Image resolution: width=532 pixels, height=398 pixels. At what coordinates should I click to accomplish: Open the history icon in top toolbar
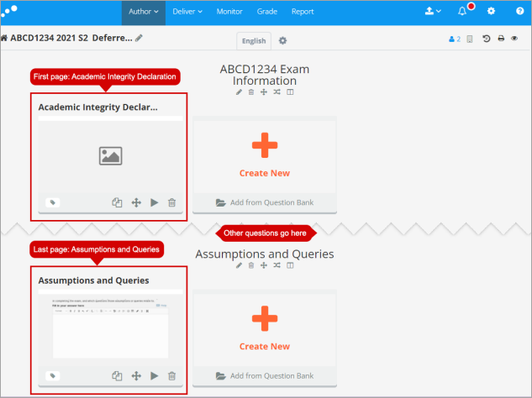click(486, 39)
